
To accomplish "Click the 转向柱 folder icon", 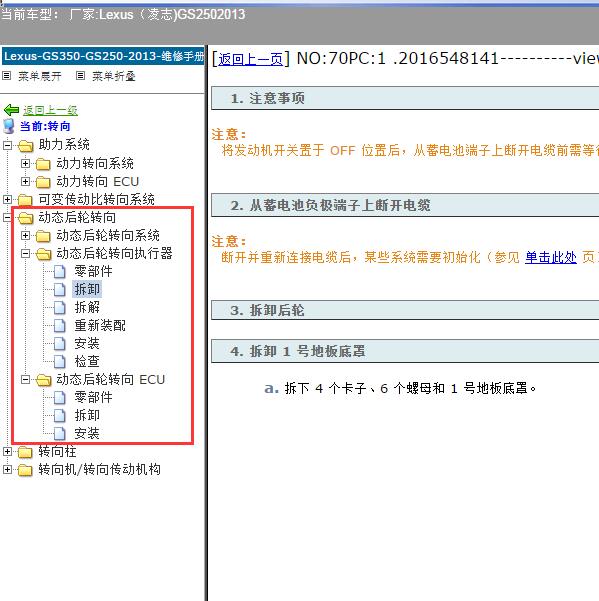I will point(25,452).
